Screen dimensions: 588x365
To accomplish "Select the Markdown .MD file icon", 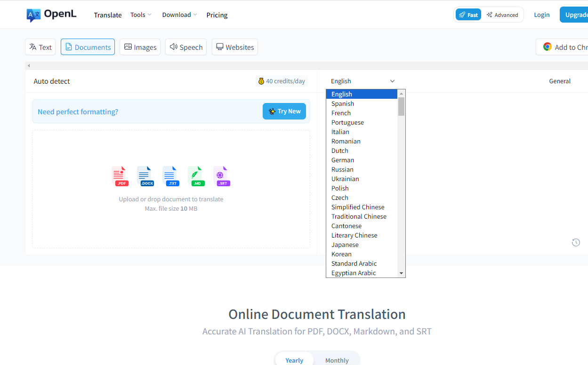I will point(196,176).
